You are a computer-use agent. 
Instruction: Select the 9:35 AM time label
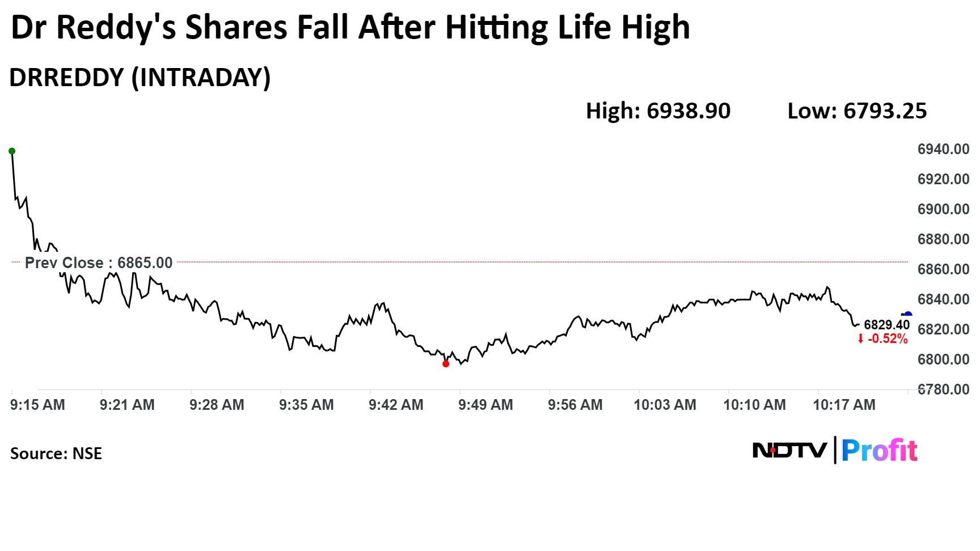point(306,405)
